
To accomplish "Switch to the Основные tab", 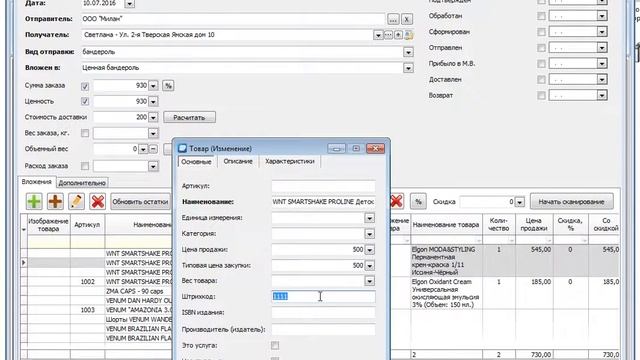I will tap(196, 162).
